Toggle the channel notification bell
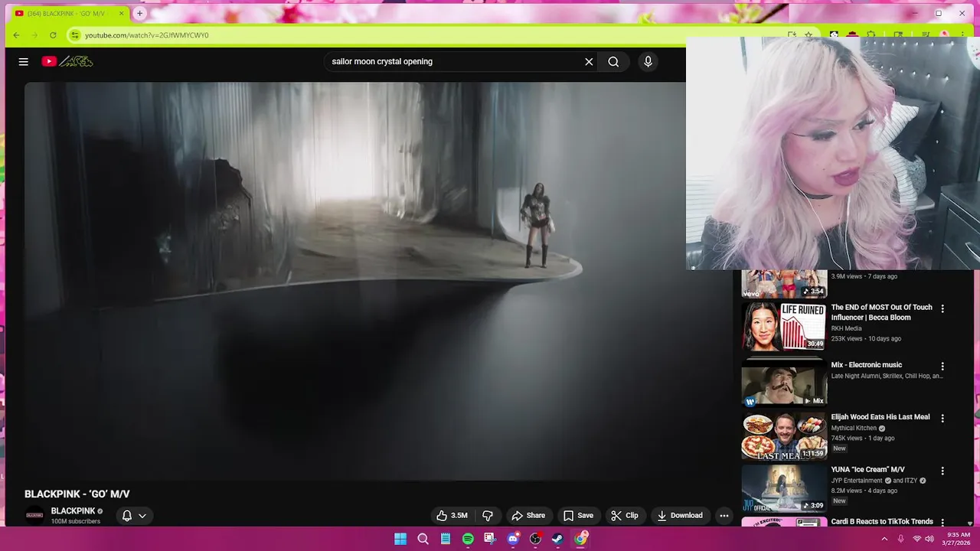The height and width of the screenshot is (551, 980). [127, 515]
